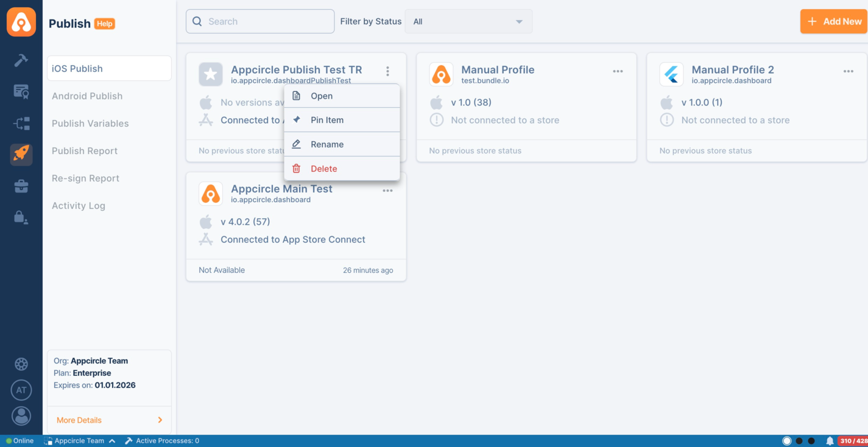The width and height of the screenshot is (868, 447).
Task: Open the Distribution module icon
Action: pos(21,124)
